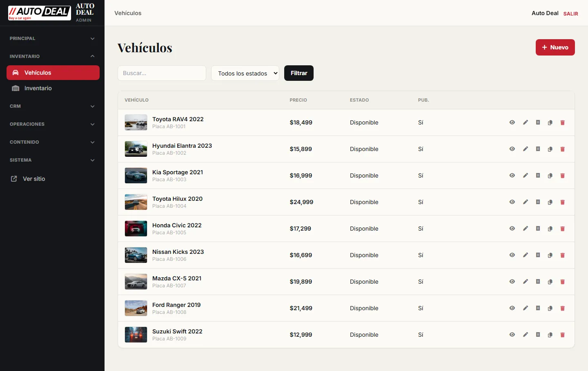Viewport: 588px width, 371px height.
Task: Delete the Toyota Hilux 2020 row
Action: [562, 202]
